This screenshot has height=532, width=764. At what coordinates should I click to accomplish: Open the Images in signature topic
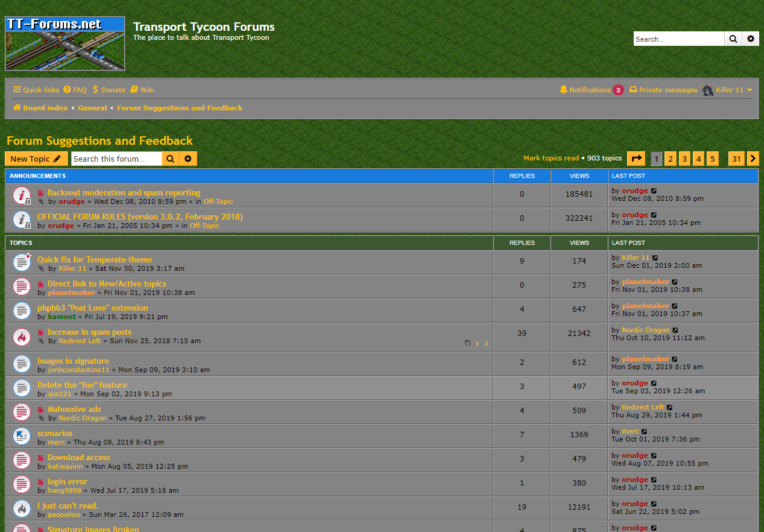(73, 361)
